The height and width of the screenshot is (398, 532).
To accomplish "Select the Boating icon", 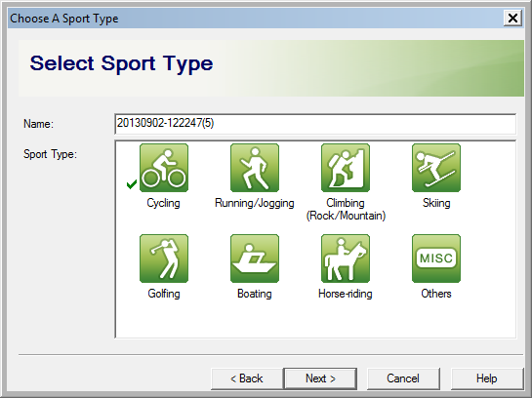I will tap(255, 259).
